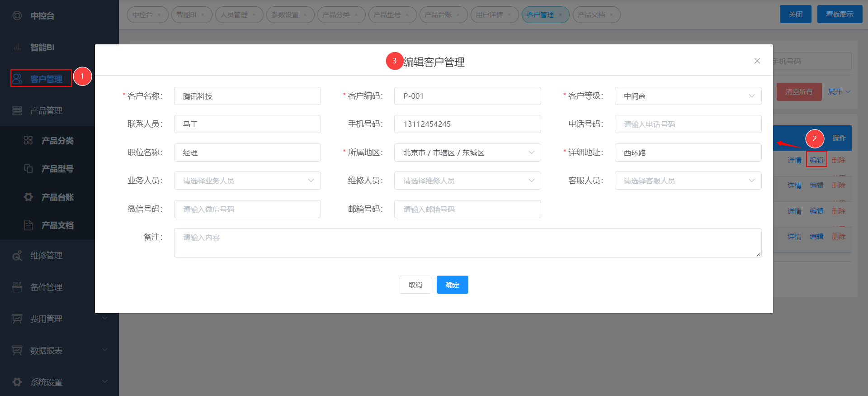Click the 备注 text area
868x396 pixels.
[x=467, y=243]
